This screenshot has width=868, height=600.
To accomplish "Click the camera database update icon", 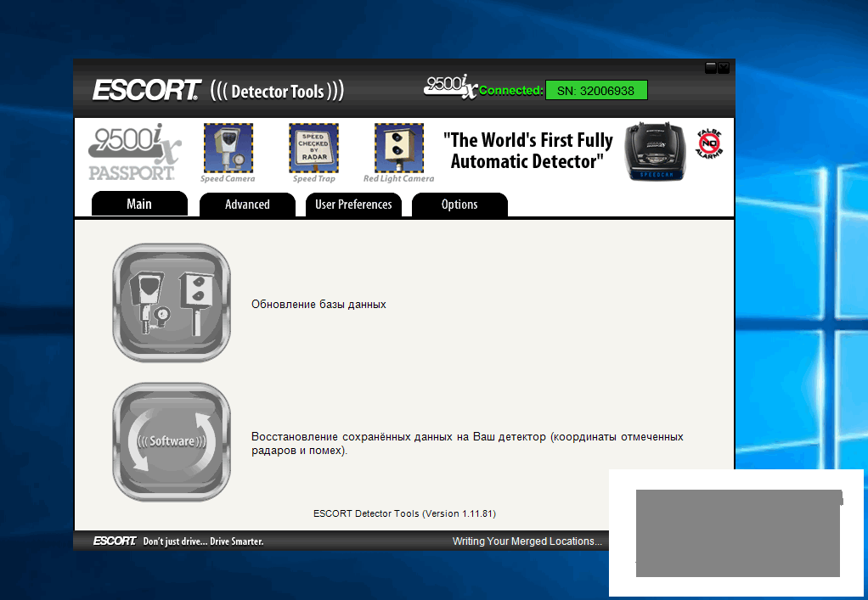I will pyautogui.click(x=172, y=303).
